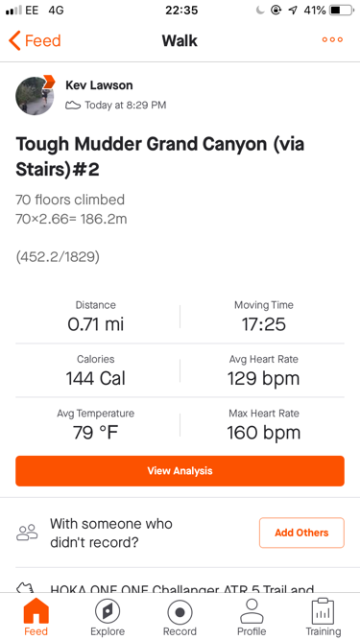Tap the View Analysis button

coord(180,471)
